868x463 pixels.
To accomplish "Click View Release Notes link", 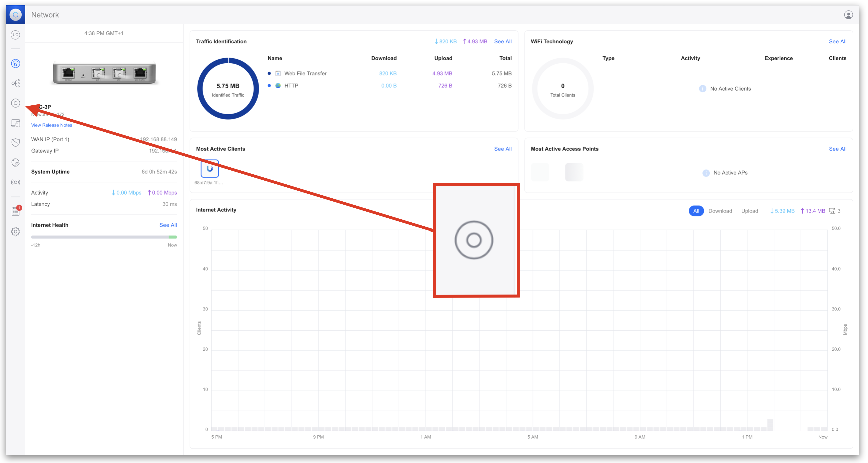I will [x=52, y=125].
